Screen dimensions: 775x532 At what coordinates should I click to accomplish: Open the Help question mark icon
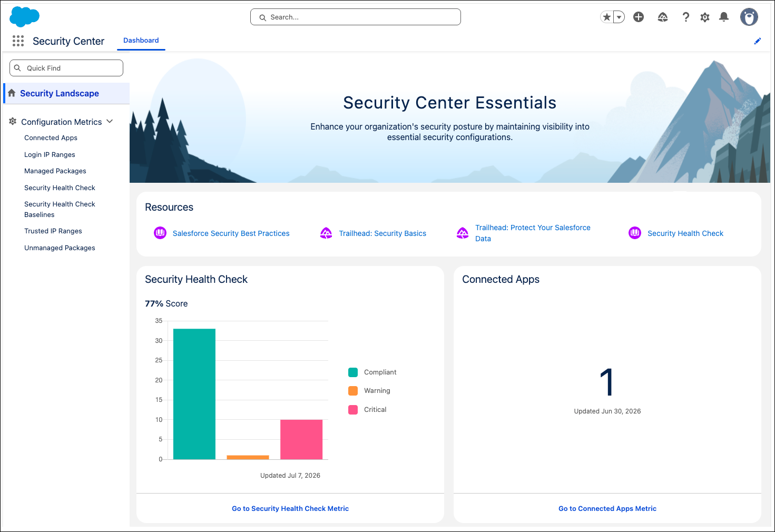point(685,17)
